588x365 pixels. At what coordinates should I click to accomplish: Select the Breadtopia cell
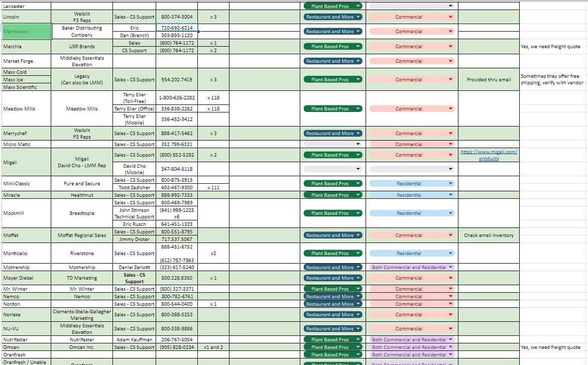point(82,213)
